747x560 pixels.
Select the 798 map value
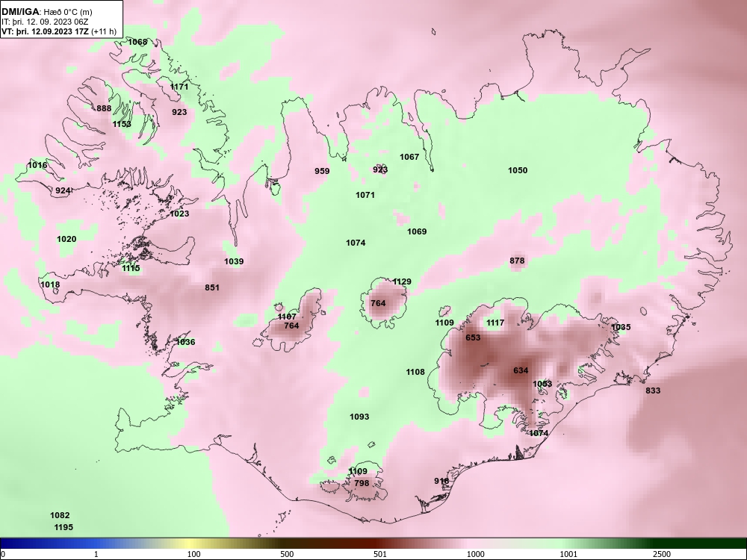[362, 483]
